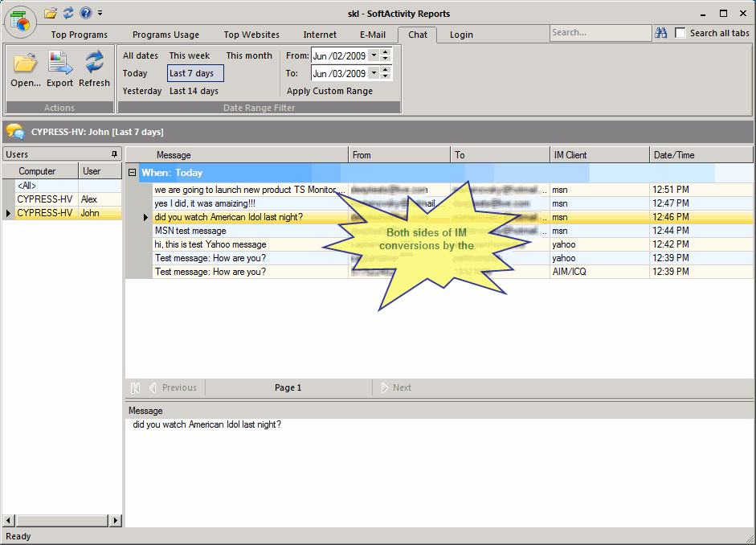Filter by Today
This screenshot has width=756, height=545.
(135, 73)
